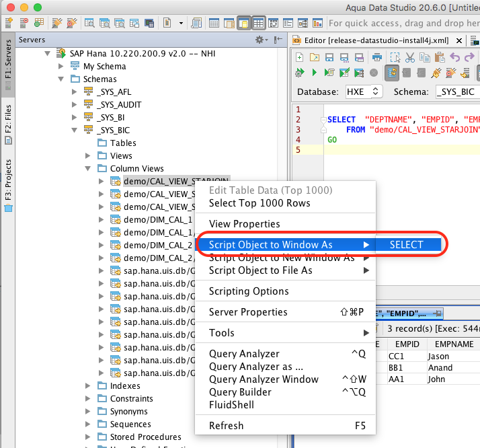This screenshot has height=448, width=480.
Task: Close the release-datastudio-install4j.xml editor tab
Action: (459, 40)
